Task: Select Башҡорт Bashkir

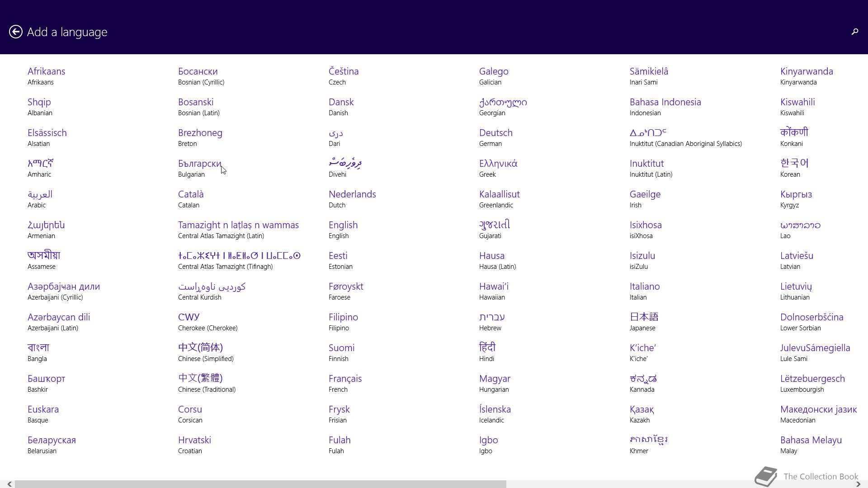Action: click(46, 384)
